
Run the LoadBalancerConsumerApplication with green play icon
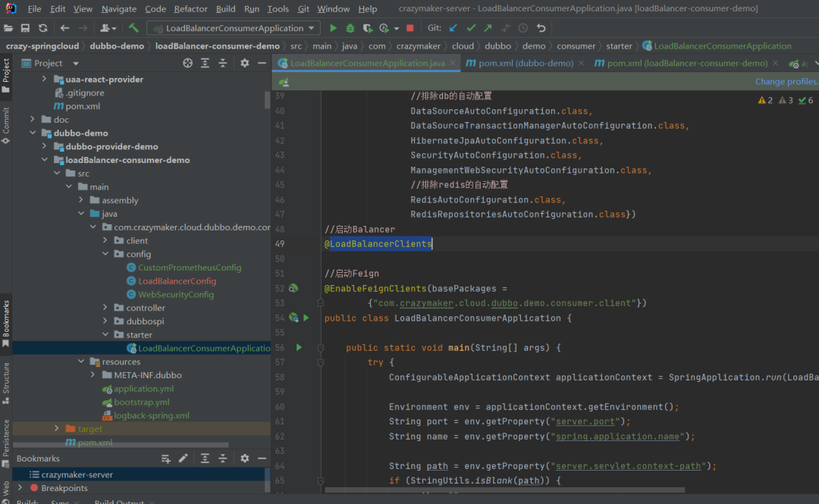pos(333,28)
